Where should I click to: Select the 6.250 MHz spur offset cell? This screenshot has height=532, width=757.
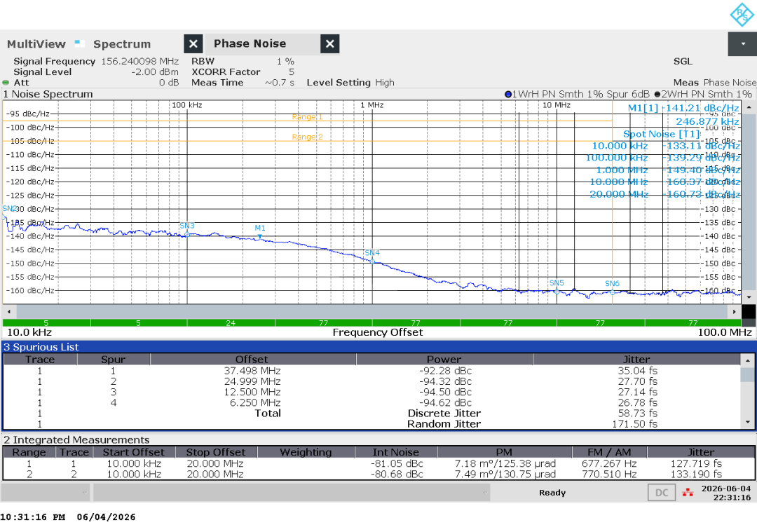255,402
